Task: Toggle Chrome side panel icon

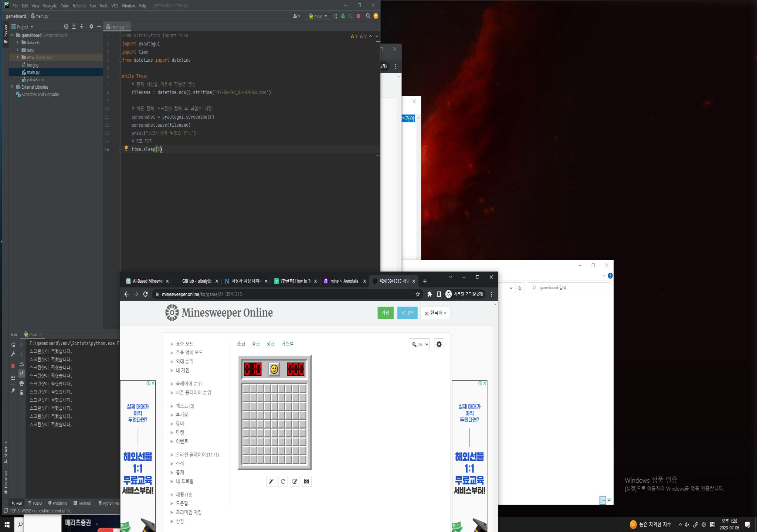Action: [x=439, y=294]
